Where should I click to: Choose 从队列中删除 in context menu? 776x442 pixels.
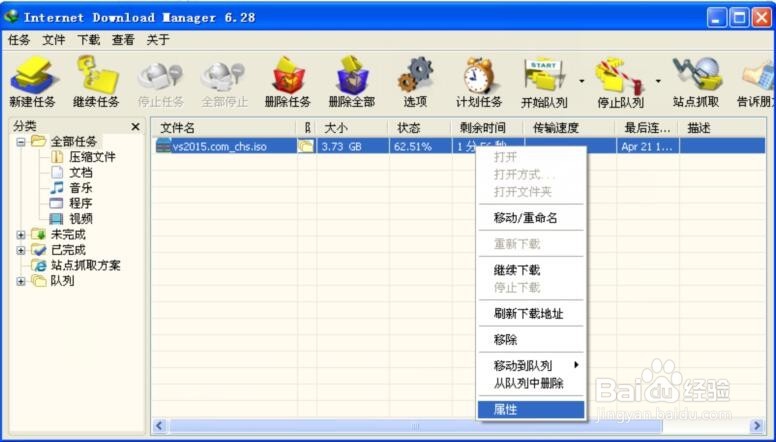(531, 383)
